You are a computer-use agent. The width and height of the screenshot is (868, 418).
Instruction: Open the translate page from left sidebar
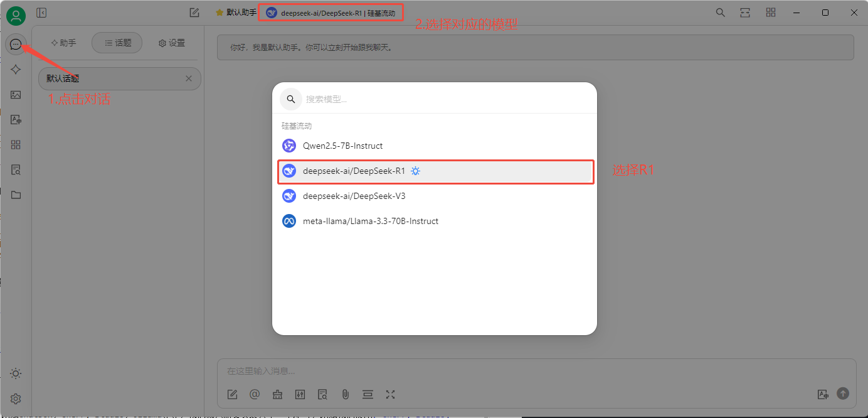16,120
